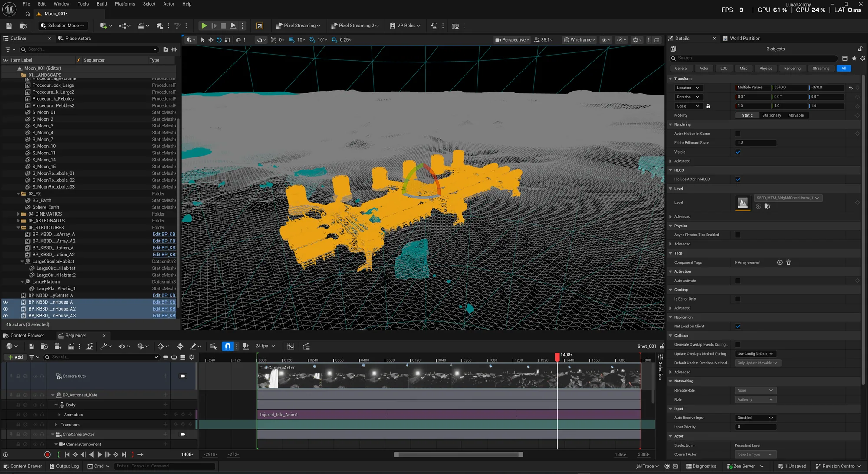The height and width of the screenshot is (474, 868).
Task: Lock the scale ratio padlock icon
Action: pos(708,106)
